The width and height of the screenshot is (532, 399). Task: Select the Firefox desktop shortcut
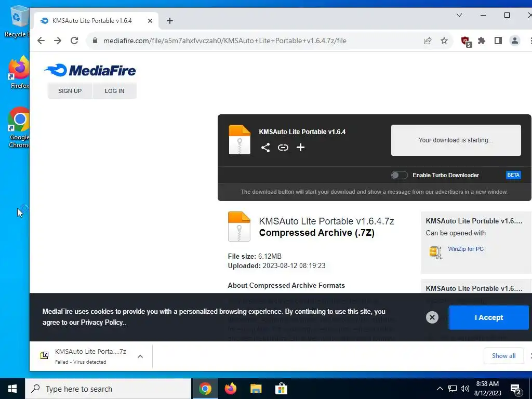click(19, 73)
